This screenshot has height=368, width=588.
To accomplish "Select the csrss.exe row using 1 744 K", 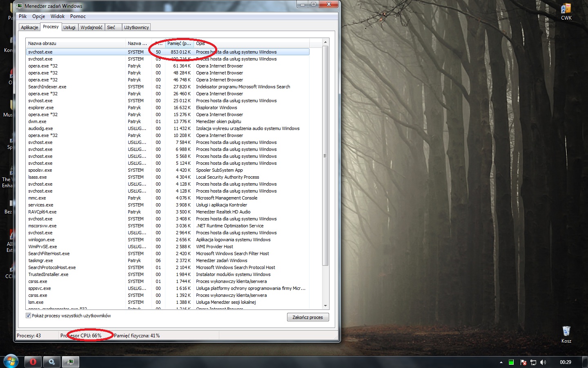I will [167, 281].
